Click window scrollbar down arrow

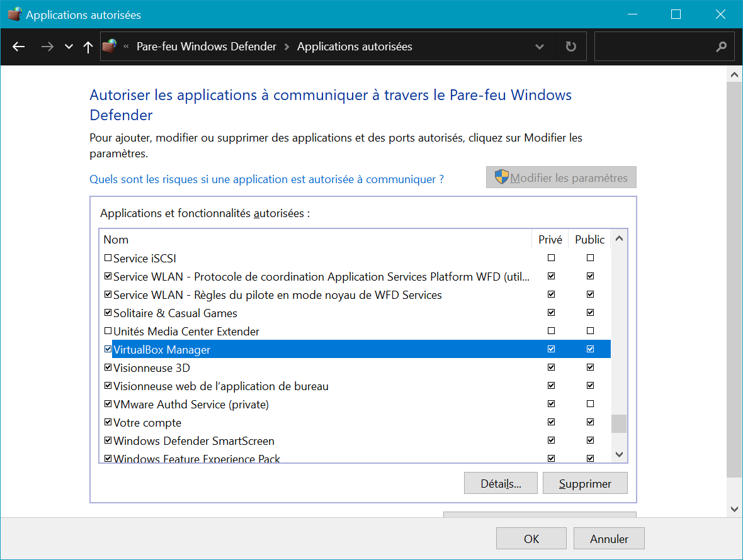click(x=734, y=510)
